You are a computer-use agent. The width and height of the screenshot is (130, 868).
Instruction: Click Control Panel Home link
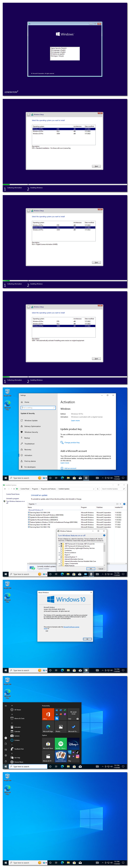pyautogui.click(x=13, y=494)
